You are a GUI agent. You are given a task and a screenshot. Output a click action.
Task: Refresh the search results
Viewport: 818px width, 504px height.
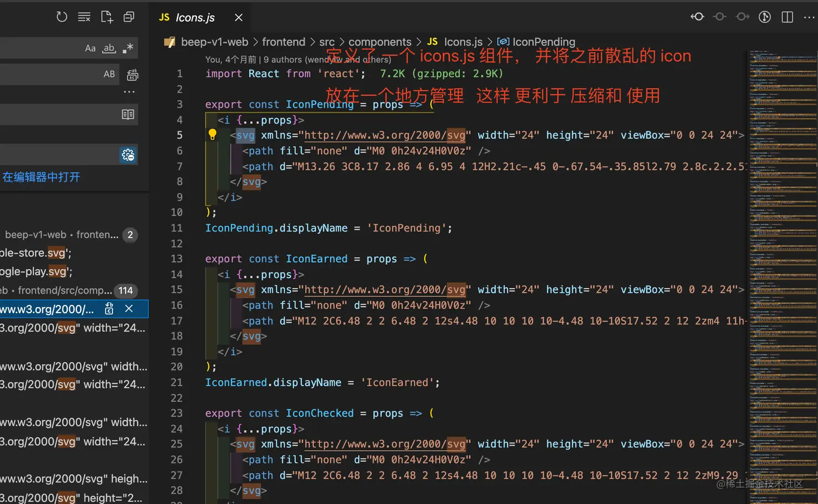62,17
